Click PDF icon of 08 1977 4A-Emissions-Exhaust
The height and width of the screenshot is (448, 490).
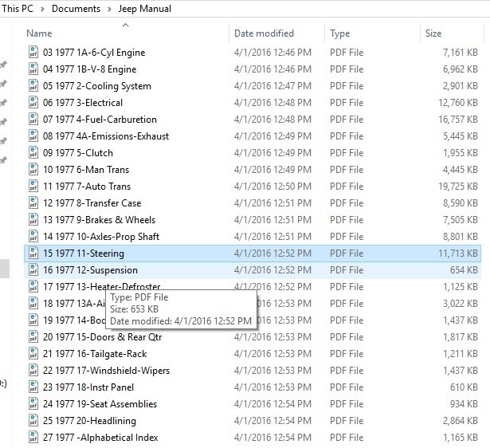pos(33,136)
